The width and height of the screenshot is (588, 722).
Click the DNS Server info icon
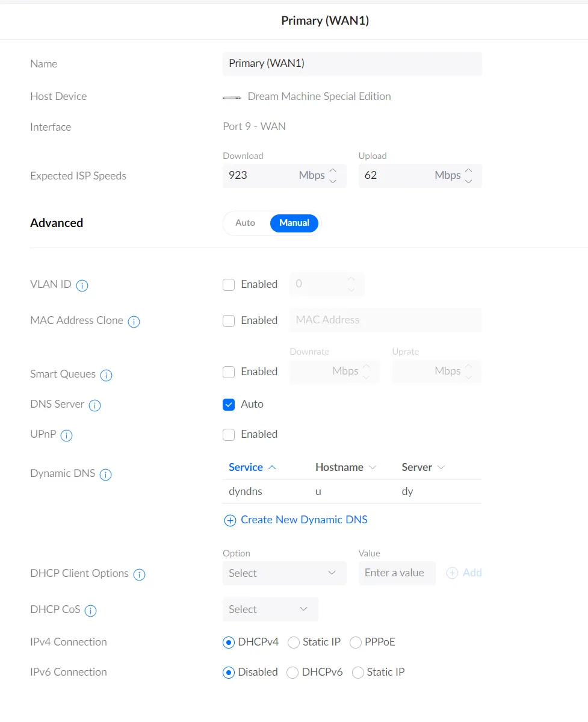tap(94, 405)
